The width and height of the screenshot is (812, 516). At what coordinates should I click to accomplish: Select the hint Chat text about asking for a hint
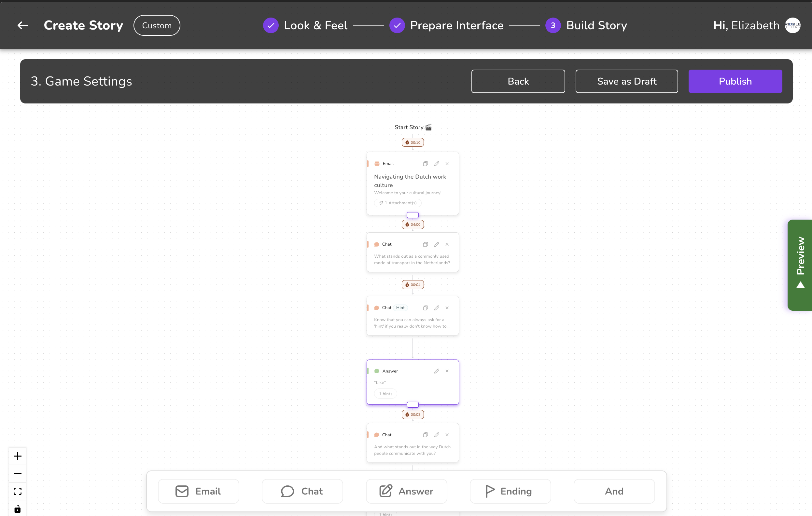(412, 323)
